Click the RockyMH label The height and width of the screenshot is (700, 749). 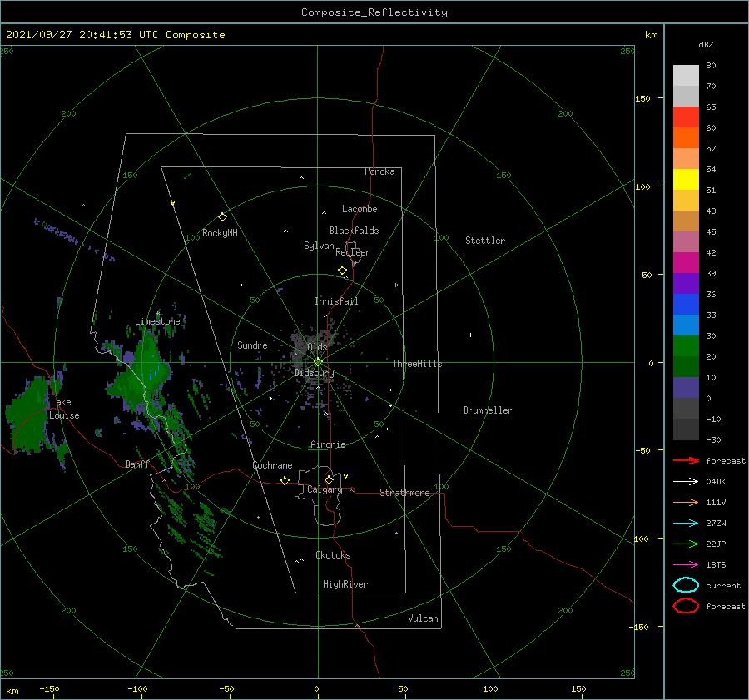(x=220, y=233)
